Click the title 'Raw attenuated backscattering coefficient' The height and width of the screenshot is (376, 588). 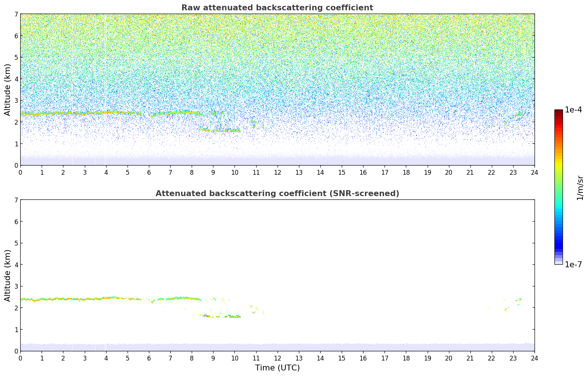277,8
